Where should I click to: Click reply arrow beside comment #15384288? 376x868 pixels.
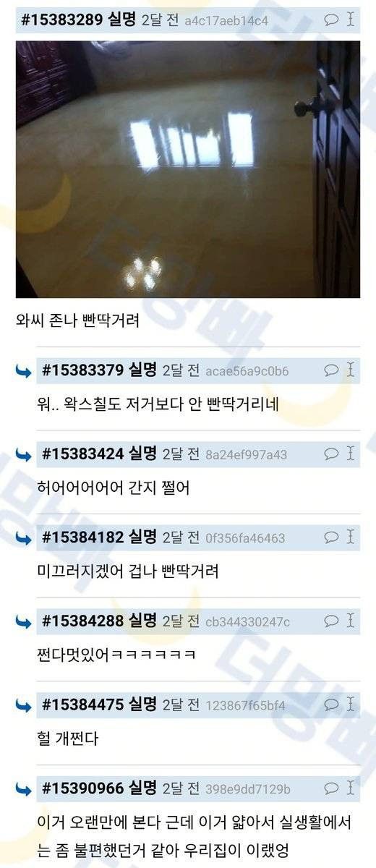[x=23, y=621]
